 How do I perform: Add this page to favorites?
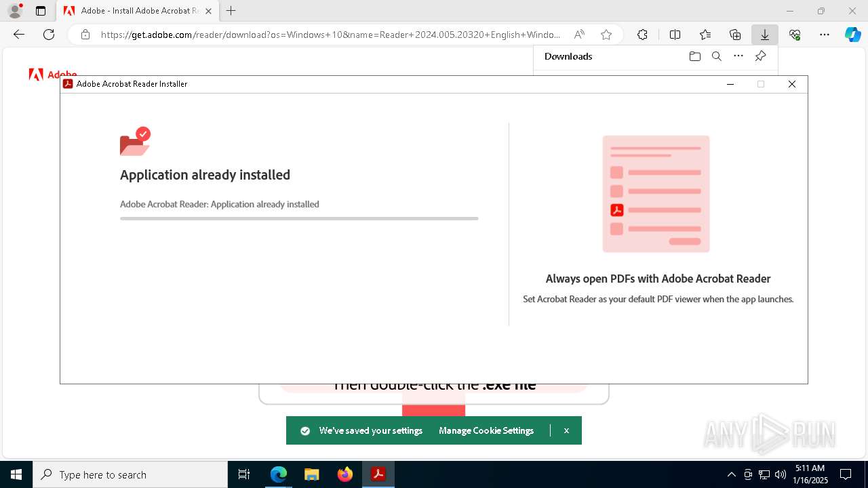(606, 35)
